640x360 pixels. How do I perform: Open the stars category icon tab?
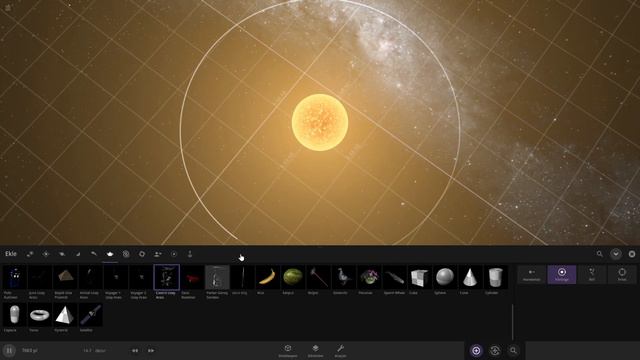tap(46, 254)
